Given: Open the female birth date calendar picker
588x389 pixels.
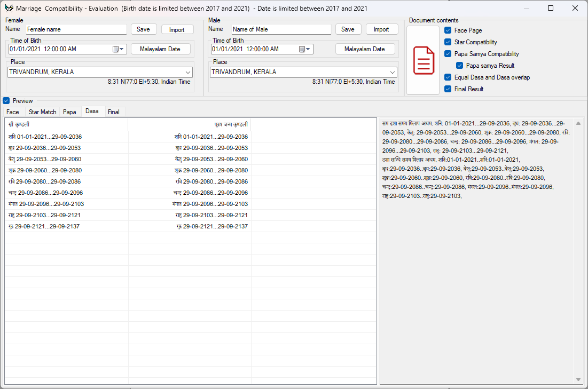Looking at the screenshot, I should coord(118,49).
